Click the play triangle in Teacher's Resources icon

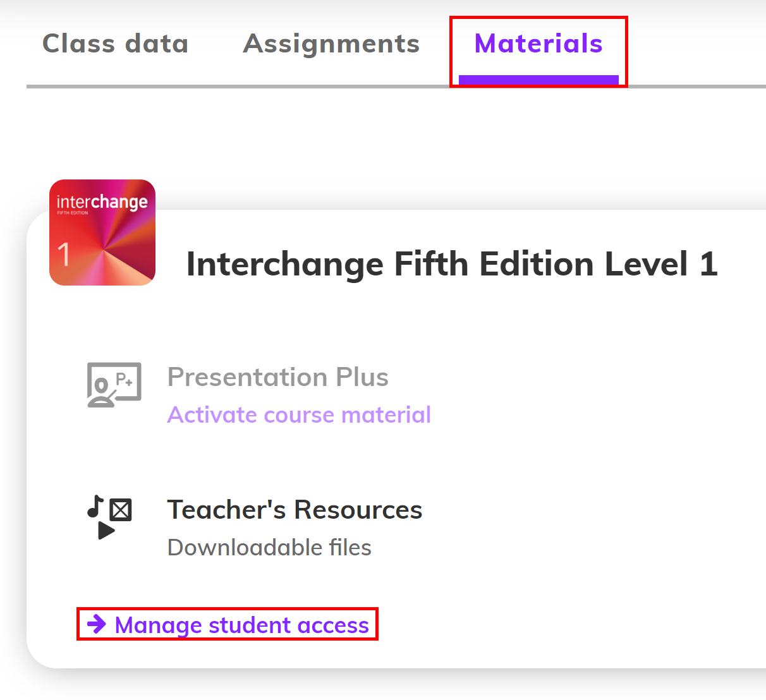[x=106, y=531]
